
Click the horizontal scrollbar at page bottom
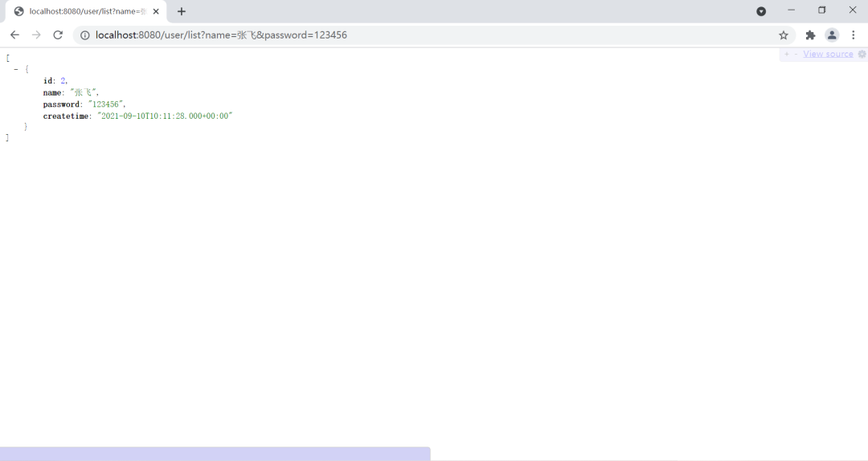pos(215,454)
